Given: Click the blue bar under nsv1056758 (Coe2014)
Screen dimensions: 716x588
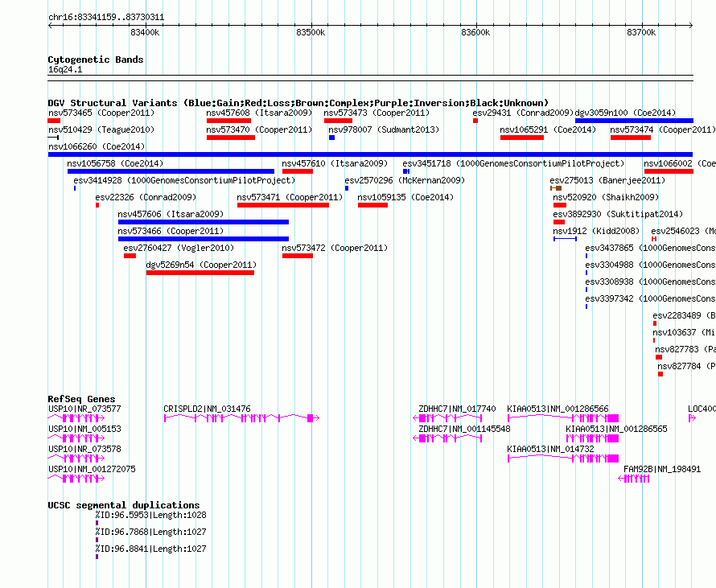Looking at the screenshot, I should point(171,171).
